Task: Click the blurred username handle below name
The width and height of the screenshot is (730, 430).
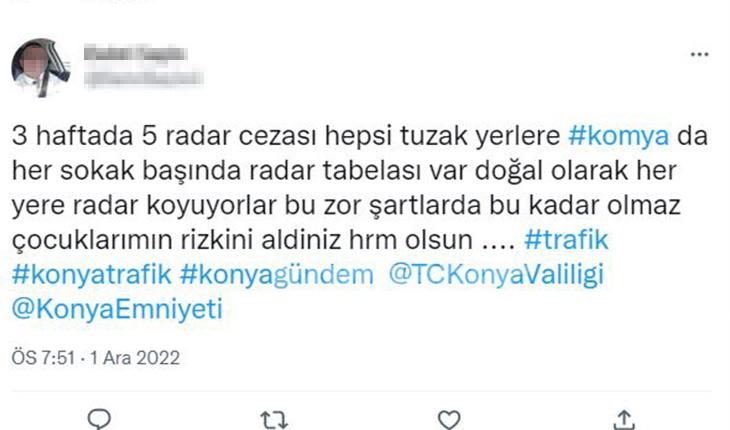Action: [143, 77]
